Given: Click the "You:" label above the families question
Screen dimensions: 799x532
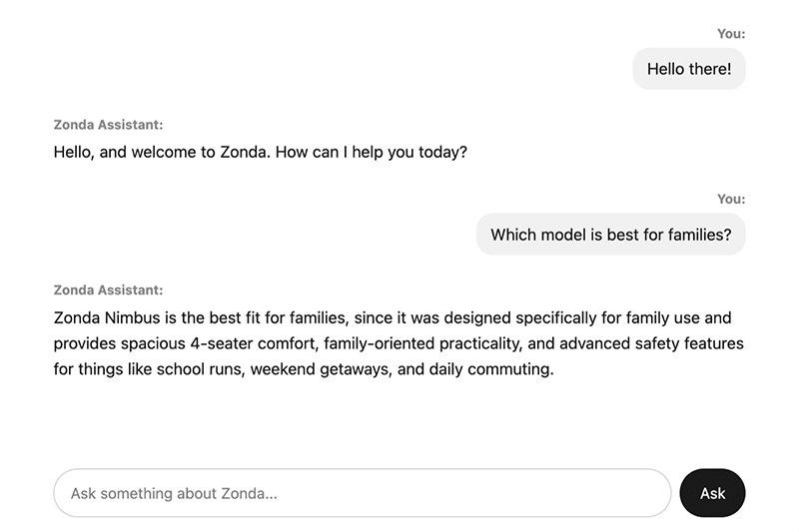Looking at the screenshot, I should click(731, 200).
